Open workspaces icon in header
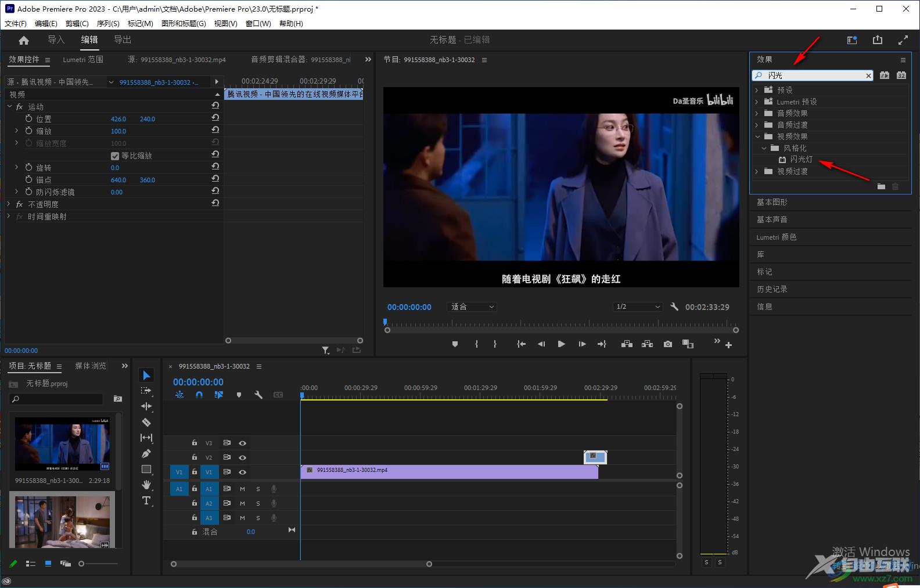The height and width of the screenshot is (588, 920). (852, 40)
